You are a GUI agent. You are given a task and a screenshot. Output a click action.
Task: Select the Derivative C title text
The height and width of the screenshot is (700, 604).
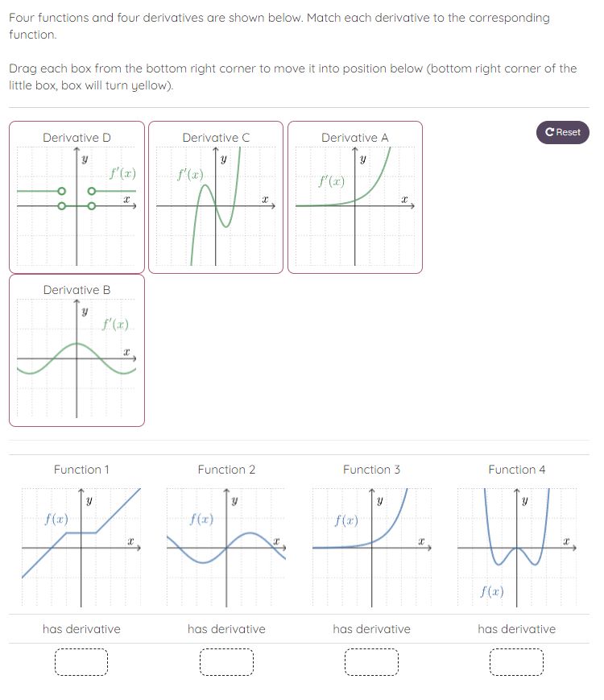tap(215, 138)
